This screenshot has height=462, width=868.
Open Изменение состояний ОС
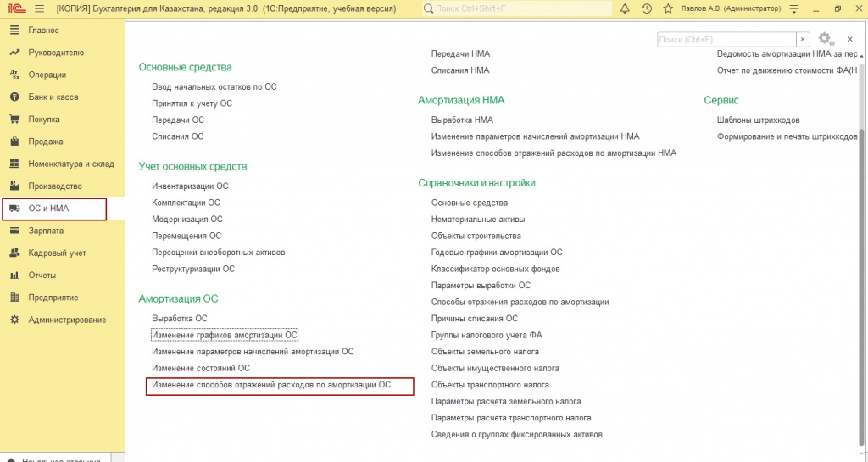(201, 369)
